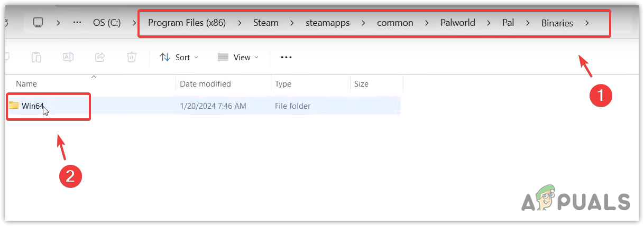Click the Delete trash can icon

[x=132, y=57]
